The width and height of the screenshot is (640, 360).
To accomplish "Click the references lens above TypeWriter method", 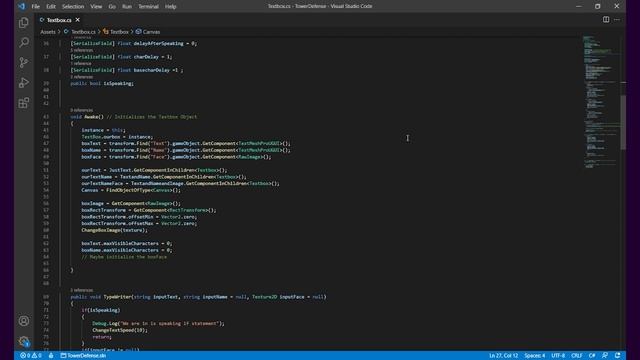I will 81,290.
